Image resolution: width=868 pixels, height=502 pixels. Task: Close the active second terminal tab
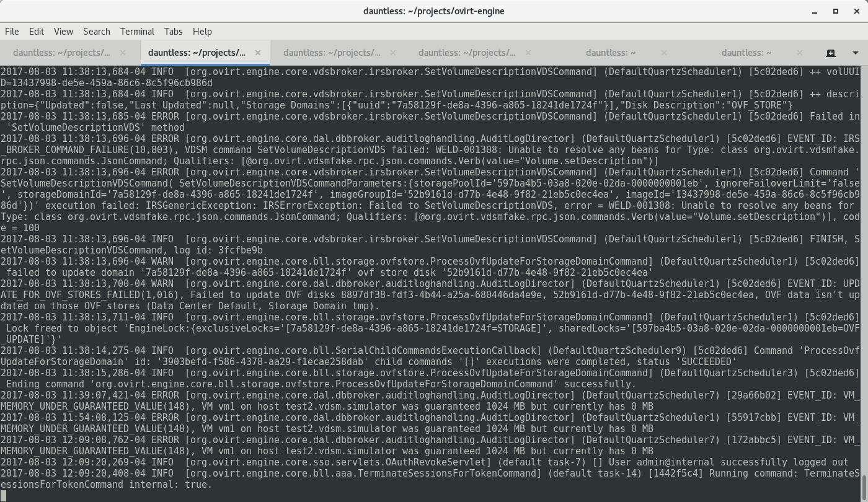[258, 53]
